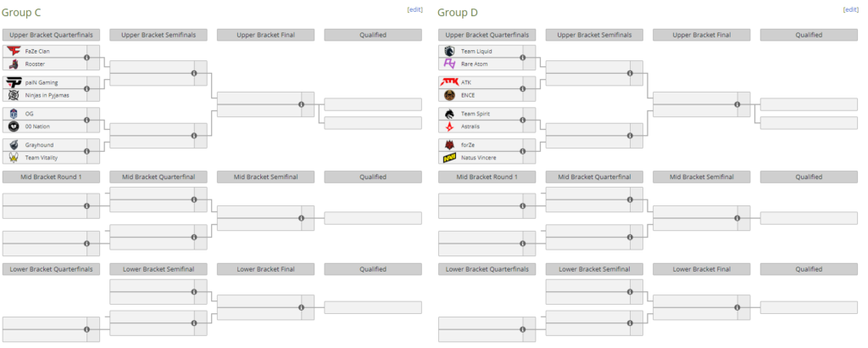Click the paiN Gaming team logo

14,82
